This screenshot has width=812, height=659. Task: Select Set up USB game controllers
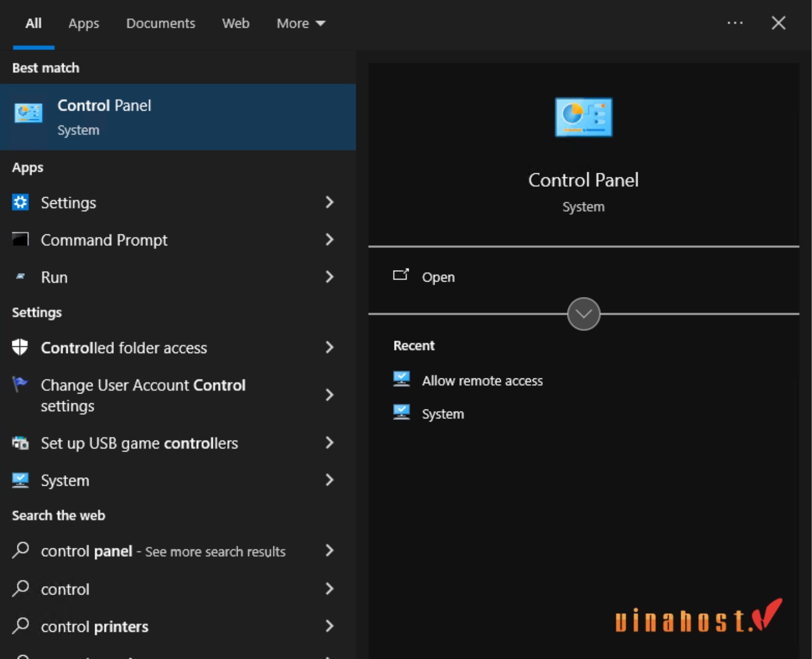click(178, 443)
